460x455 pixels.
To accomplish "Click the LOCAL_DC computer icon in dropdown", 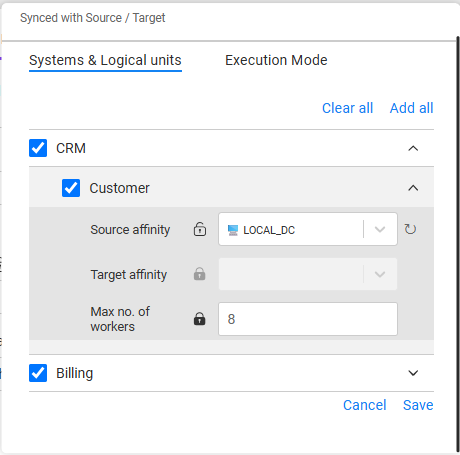I will point(233,230).
